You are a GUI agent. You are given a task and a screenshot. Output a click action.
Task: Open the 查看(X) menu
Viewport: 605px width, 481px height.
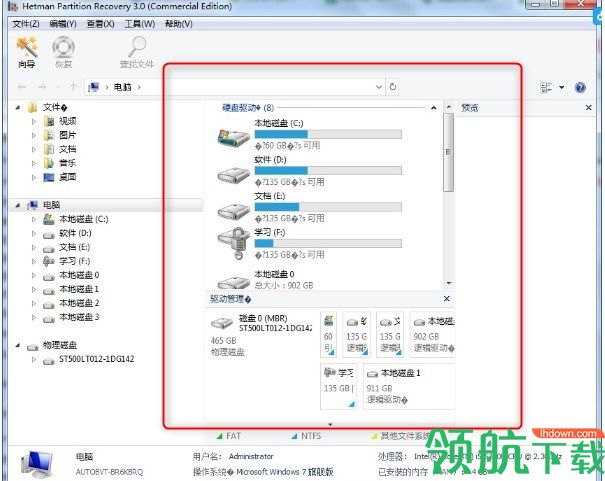(x=100, y=24)
